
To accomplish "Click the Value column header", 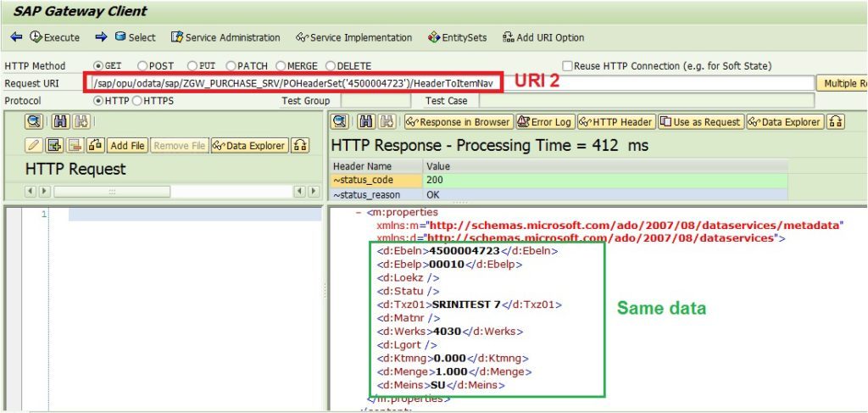I will 605,166.
